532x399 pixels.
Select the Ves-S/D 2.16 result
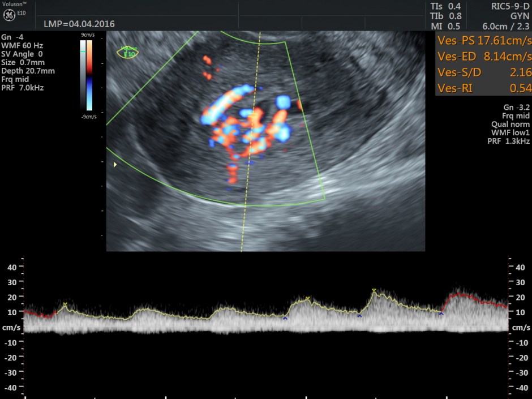tap(484, 72)
